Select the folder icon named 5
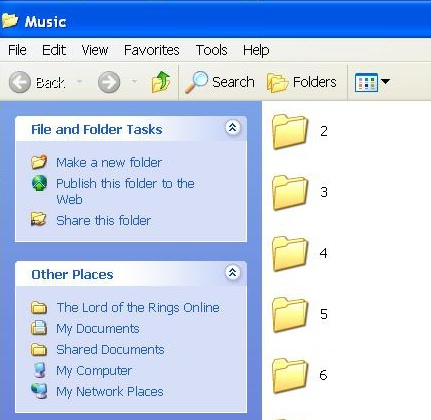Viewport: 431px width, 420px height. click(x=290, y=314)
